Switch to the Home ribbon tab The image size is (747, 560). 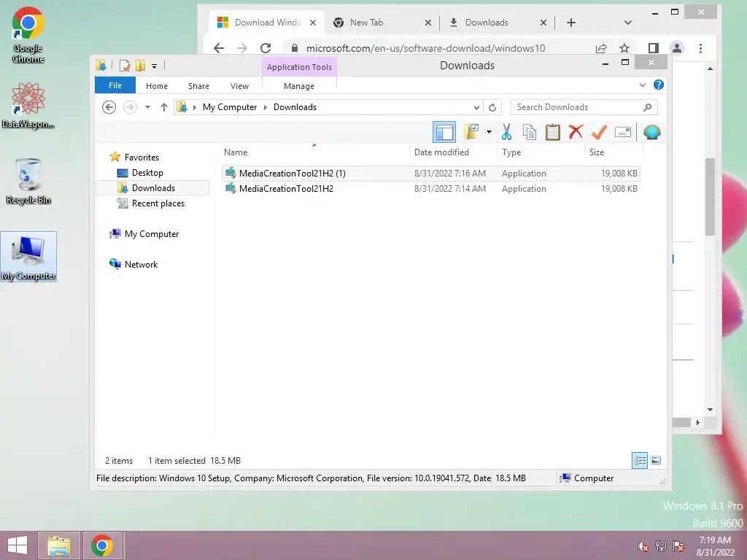(157, 86)
